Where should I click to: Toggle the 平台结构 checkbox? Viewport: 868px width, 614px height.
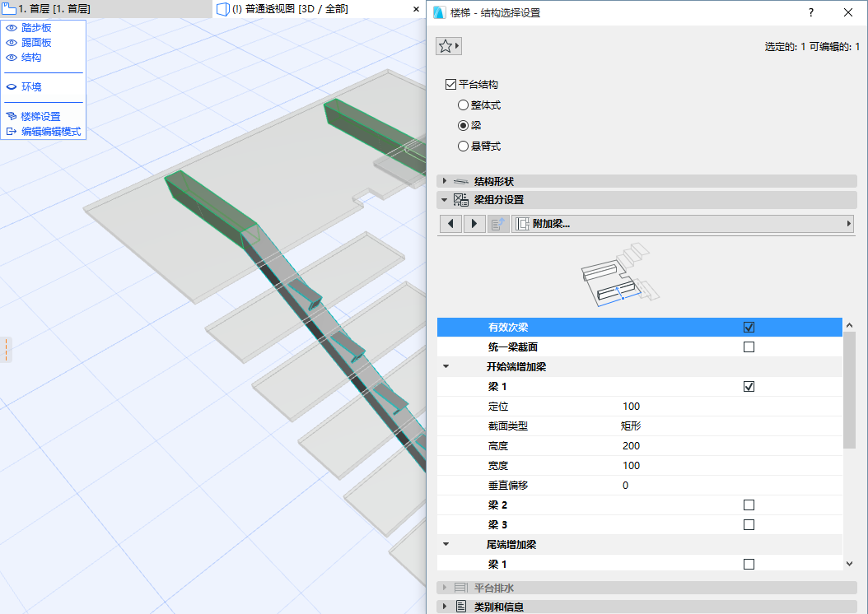click(x=450, y=85)
